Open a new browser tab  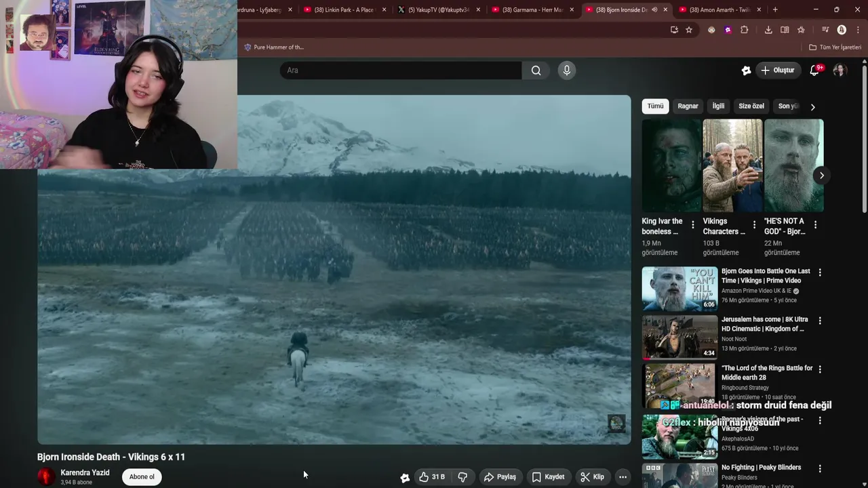click(775, 9)
